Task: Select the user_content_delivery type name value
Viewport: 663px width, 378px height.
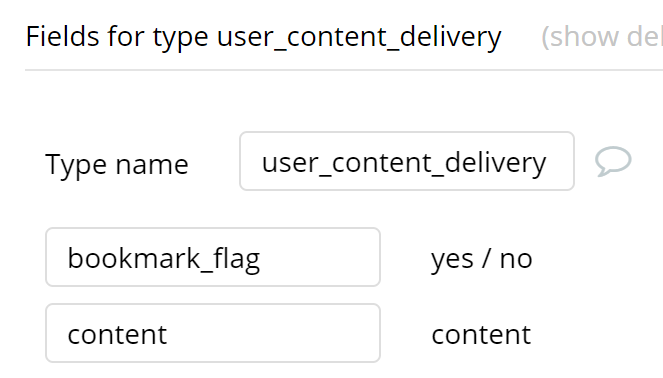Action: click(x=404, y=163)
